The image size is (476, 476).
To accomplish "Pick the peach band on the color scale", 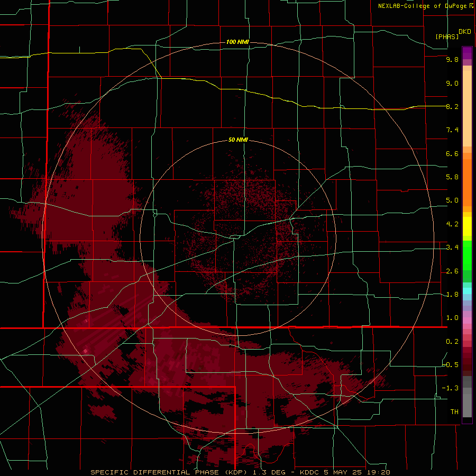I will tap(467, 108).
